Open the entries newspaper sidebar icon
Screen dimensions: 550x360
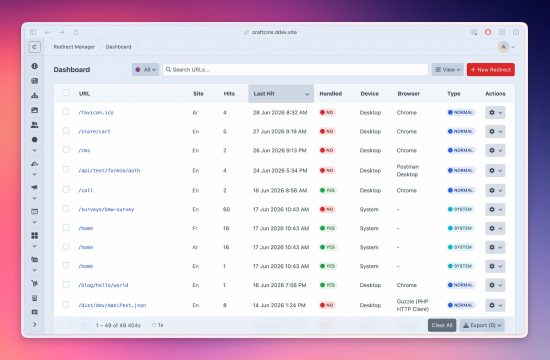(34, 81)
